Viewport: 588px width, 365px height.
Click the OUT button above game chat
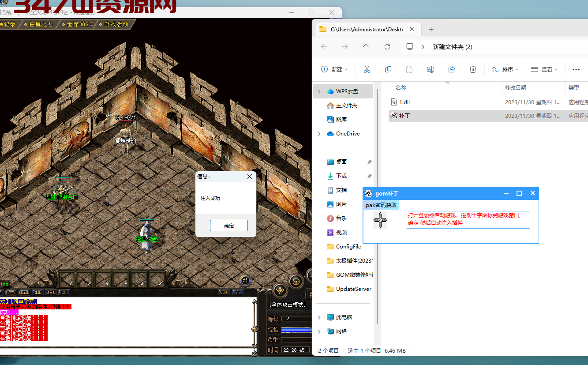point(224,292)
